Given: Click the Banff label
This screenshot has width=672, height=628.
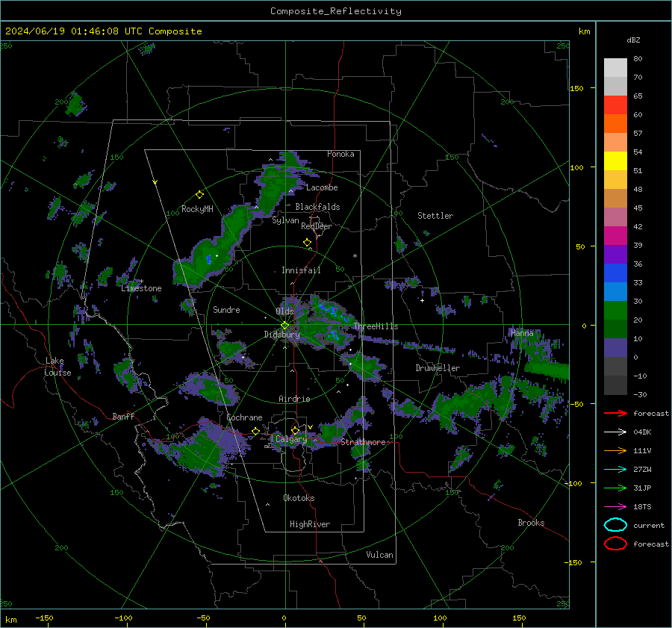Looking at the screenshot, I should click(x=123, y=416).
